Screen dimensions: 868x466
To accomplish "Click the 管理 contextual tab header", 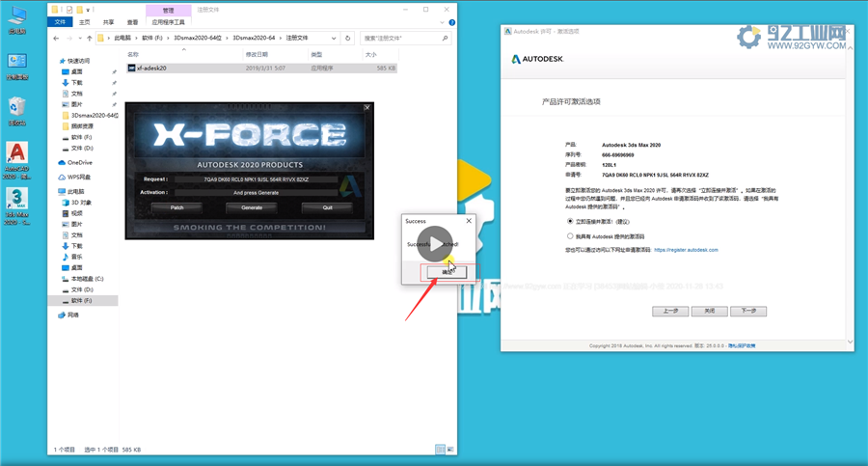I will coord(168,10).
